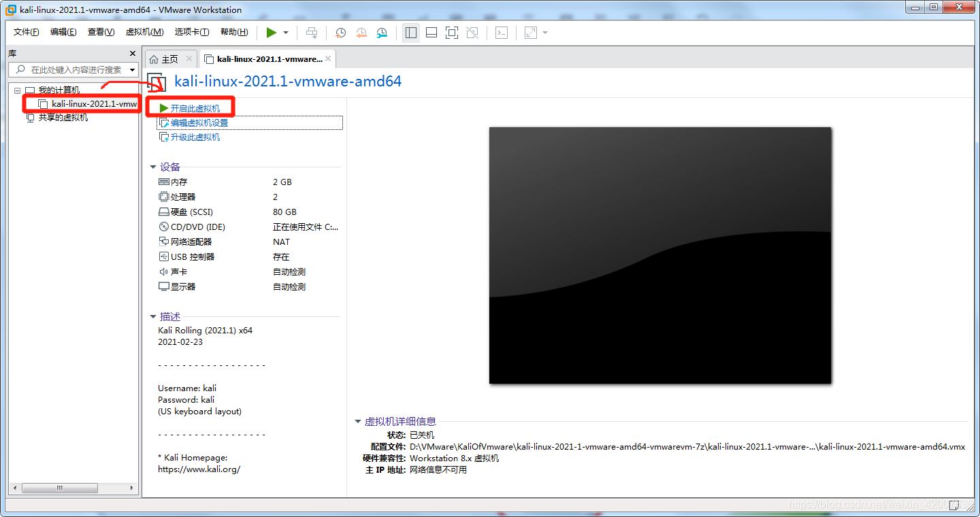Collapse the 虚拟机详细信息 section
This screenshot has height=517, width=980.
358,421
